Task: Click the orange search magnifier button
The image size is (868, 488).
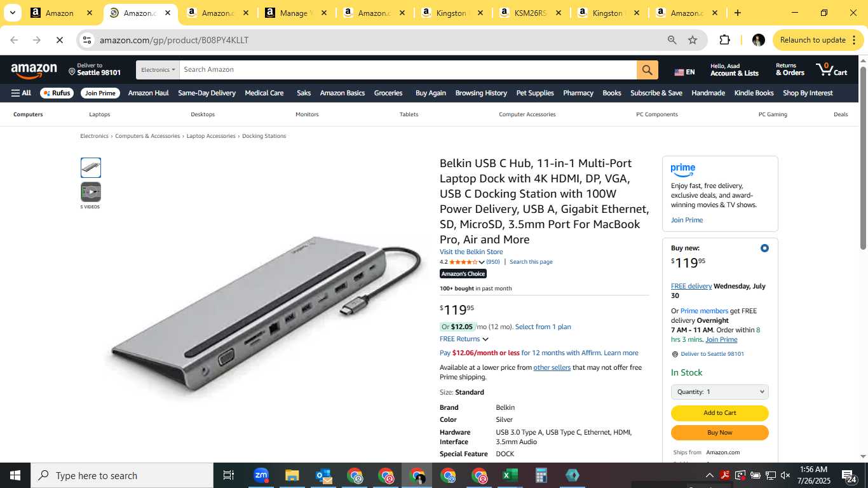Action: [x=647, y=70]
